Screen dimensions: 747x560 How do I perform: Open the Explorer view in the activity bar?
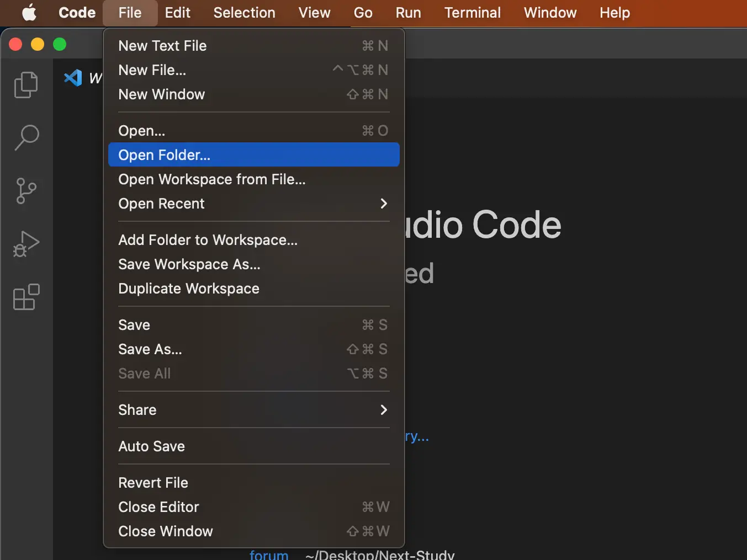pos(25,84)
